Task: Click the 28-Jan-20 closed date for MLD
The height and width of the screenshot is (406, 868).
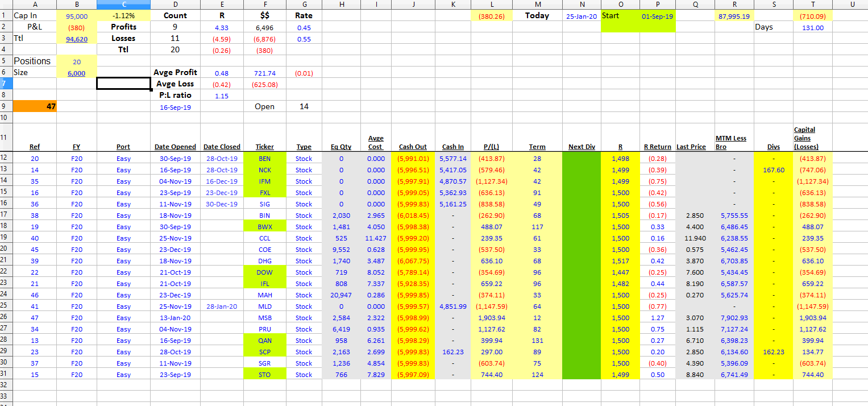Action: click(222, 306)
